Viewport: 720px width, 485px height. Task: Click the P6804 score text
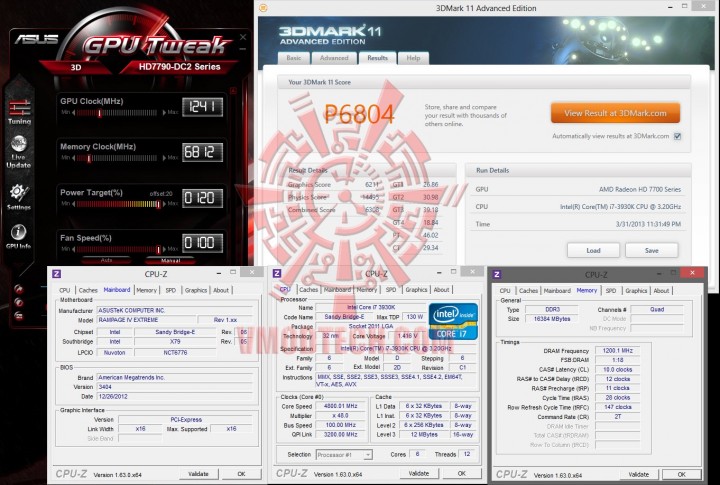(x=359, y=114)
